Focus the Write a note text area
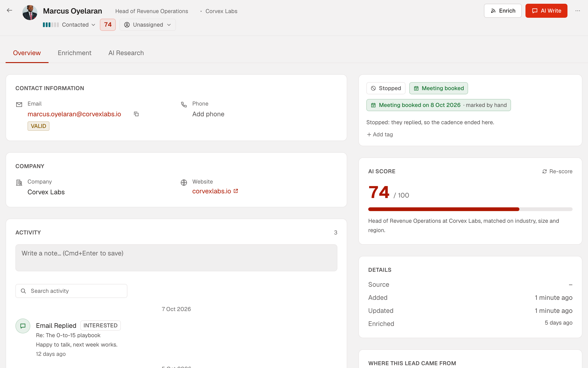 pyautogui.click(x=176, y=258)
